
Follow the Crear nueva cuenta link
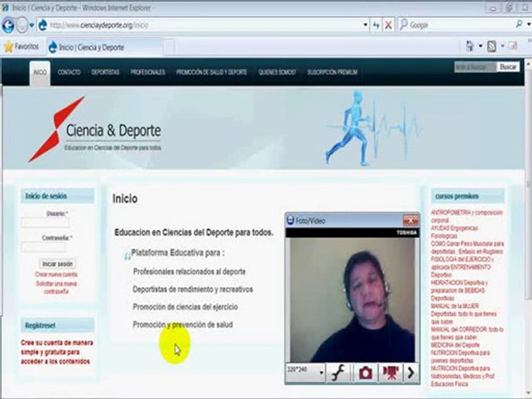tap(57, 274)
